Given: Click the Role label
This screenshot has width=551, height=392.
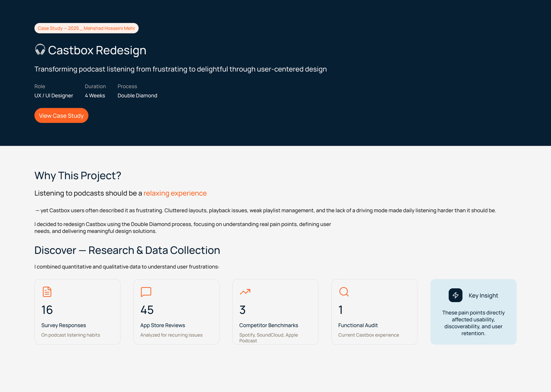Looking at the screenshot, I should click(x=40, y=86).
